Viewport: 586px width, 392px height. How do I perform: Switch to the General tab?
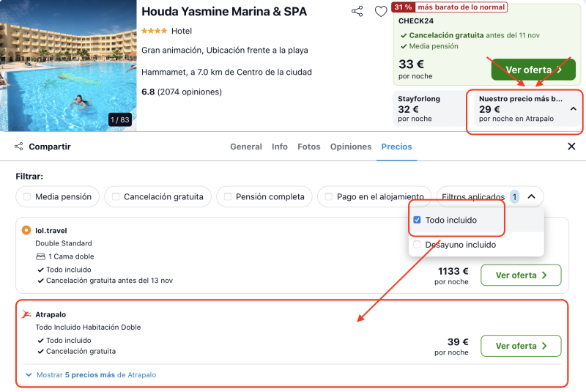(x=246, y=147)
